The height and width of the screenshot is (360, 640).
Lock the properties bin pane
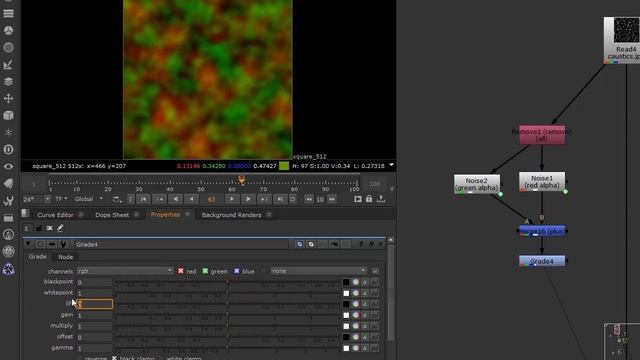39,228
